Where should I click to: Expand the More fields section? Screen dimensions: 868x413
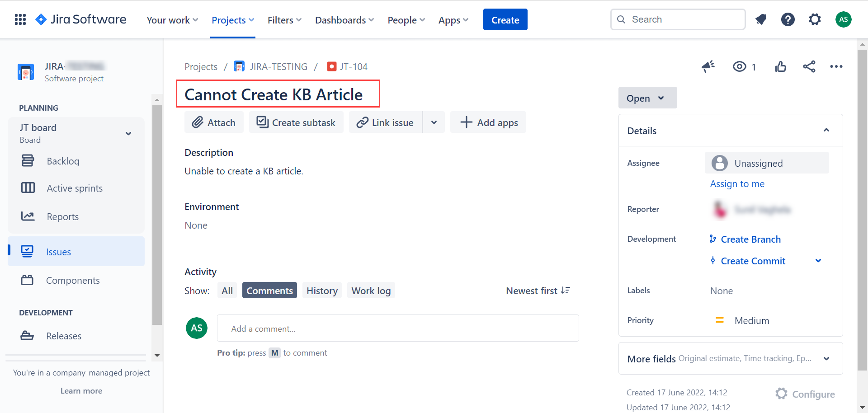tap(827, 358)
